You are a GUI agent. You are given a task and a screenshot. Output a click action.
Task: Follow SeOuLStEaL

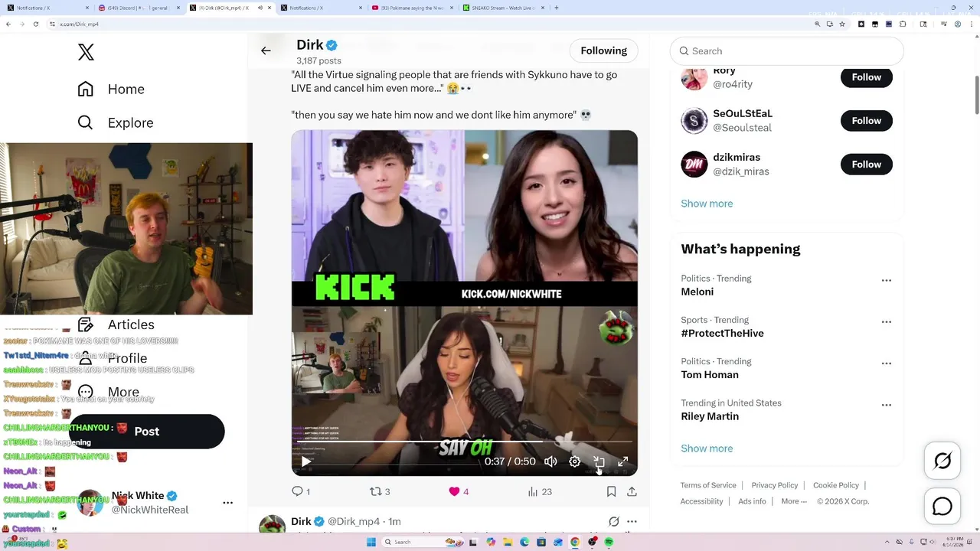click(867, 120)
